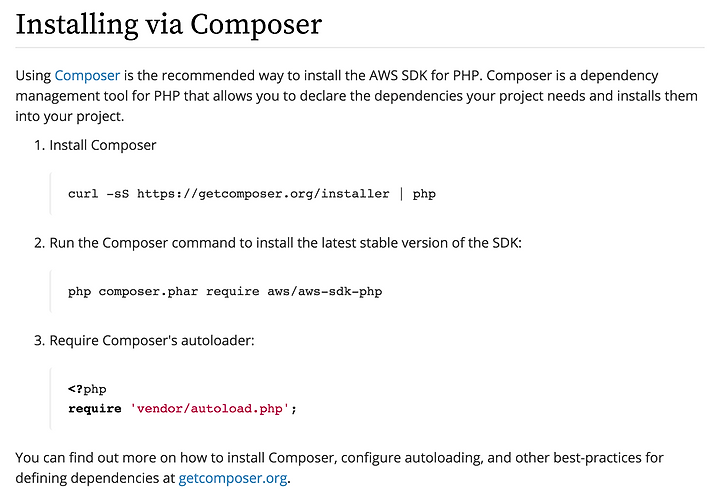Click the '-sS' flag in curl command
Viewport: 720px width, 502px height.
117,193
